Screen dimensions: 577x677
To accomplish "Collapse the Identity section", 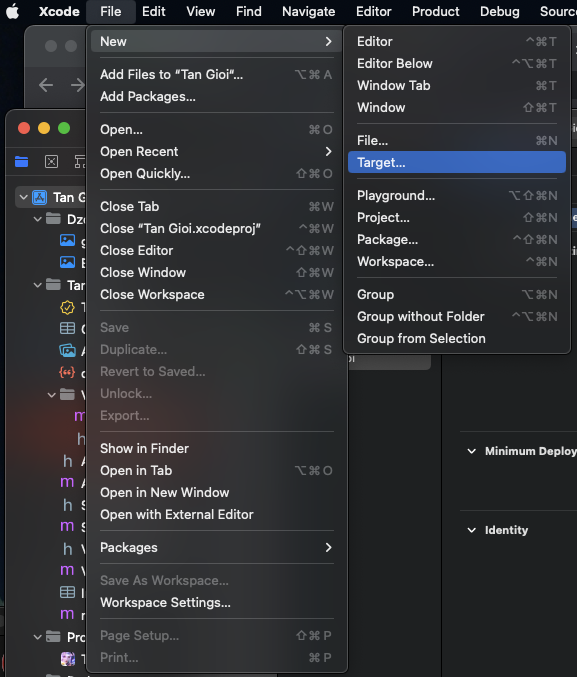I will tap(472, 530).
